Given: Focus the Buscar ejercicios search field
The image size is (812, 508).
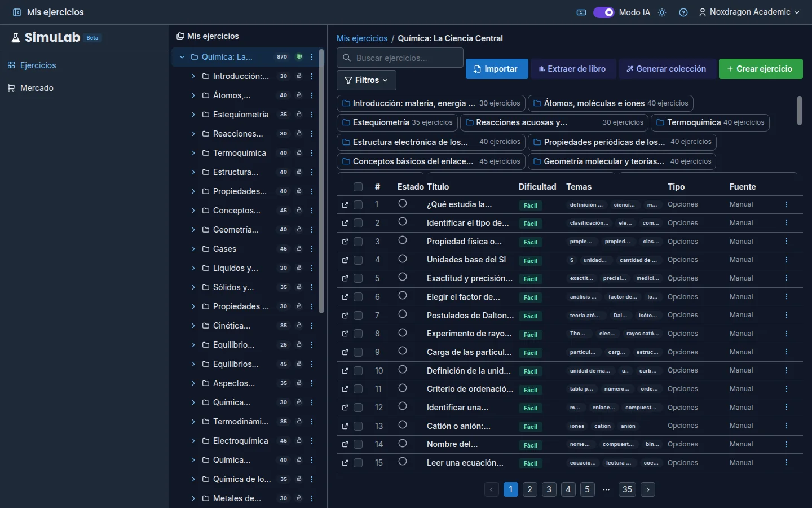Looking at the screenshot, I should tap(400, 58).
